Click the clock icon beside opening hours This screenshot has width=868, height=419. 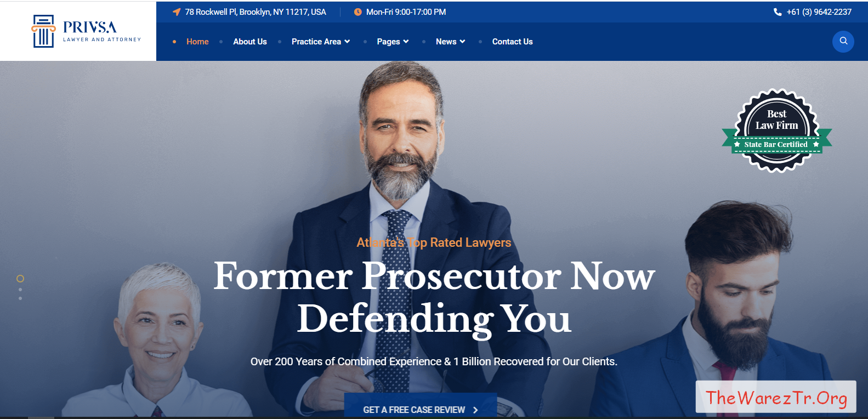[x=358, y=12]
